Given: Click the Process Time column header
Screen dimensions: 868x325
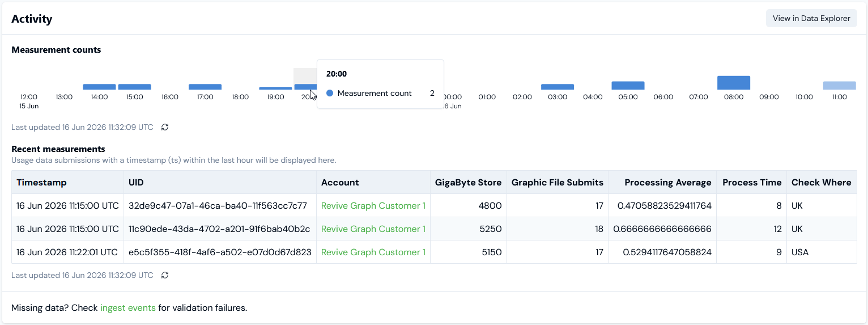Looking at the screenshot, I should (752, 183).
